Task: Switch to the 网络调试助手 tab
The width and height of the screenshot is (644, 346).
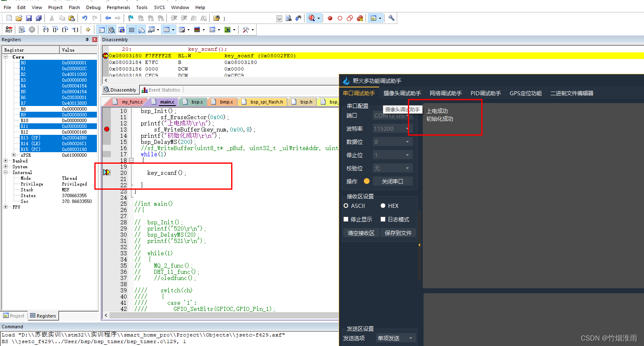Action: tap(446, 93)
